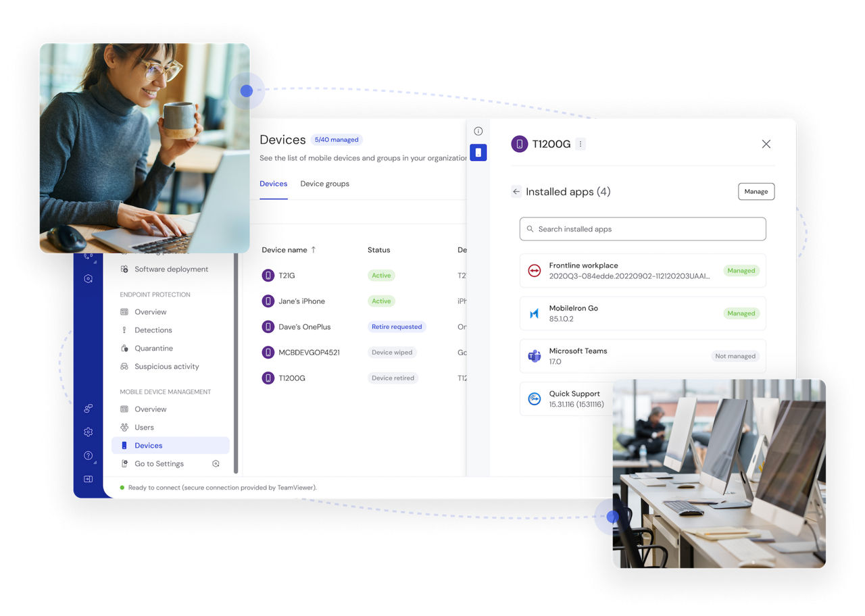Open Frontline workplace app entry
This screenshot has width=865, height=616.
click(x=643, y=271)
